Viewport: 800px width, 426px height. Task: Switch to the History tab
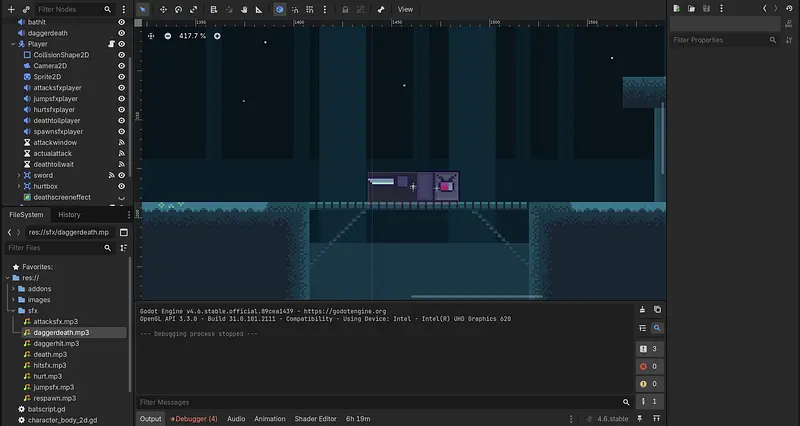point(69,215)
